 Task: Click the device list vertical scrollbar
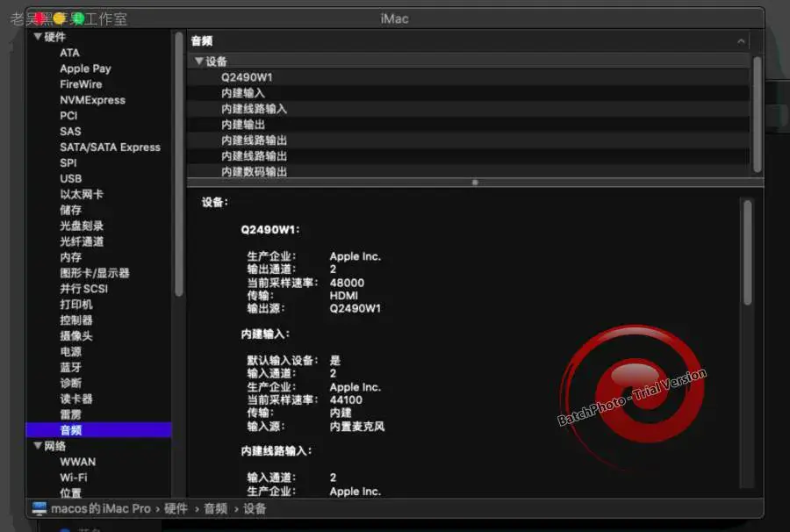757,114
